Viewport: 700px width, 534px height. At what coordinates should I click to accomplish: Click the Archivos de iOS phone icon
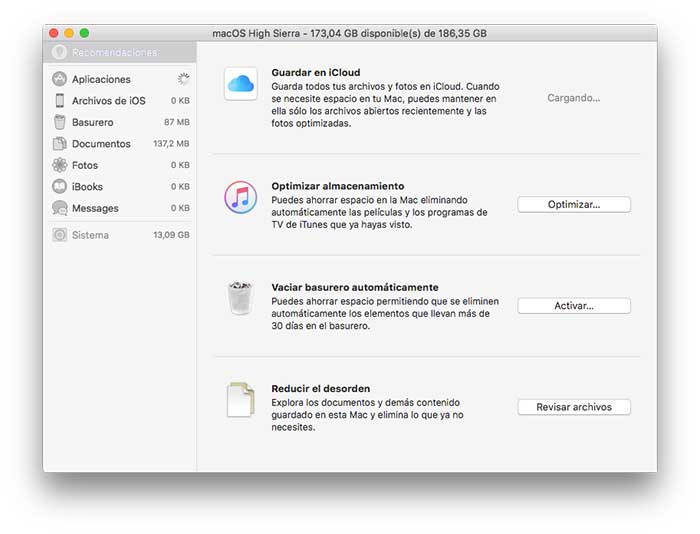point(59,100)
